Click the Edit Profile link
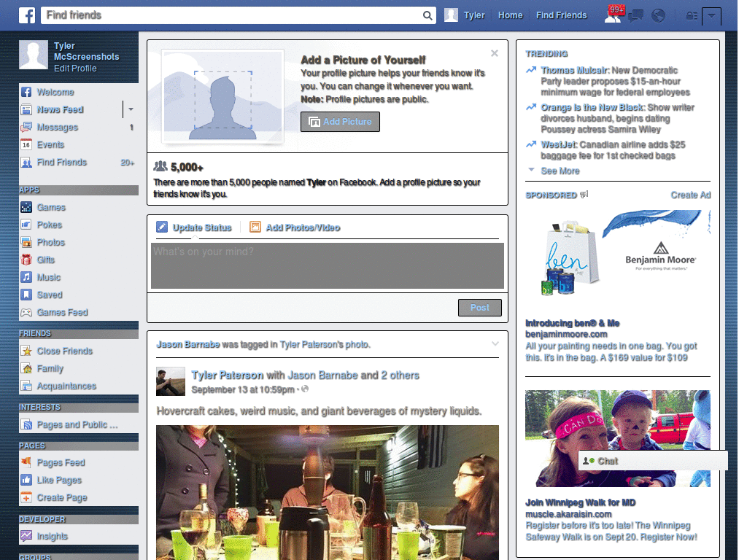The image size is (747, 560). 75,68
